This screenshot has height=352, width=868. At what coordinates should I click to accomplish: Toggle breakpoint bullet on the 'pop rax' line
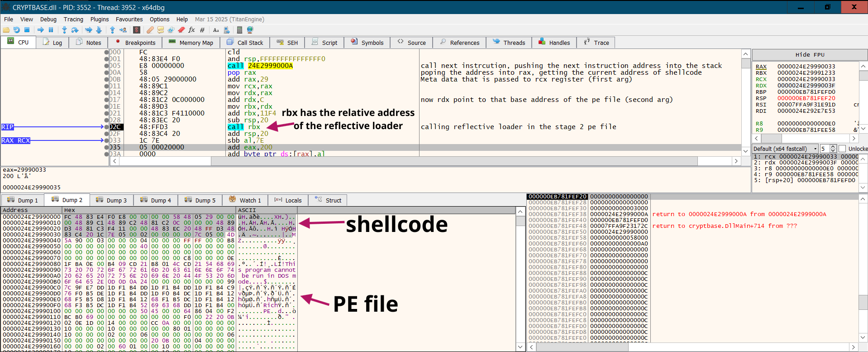(107, 72)
